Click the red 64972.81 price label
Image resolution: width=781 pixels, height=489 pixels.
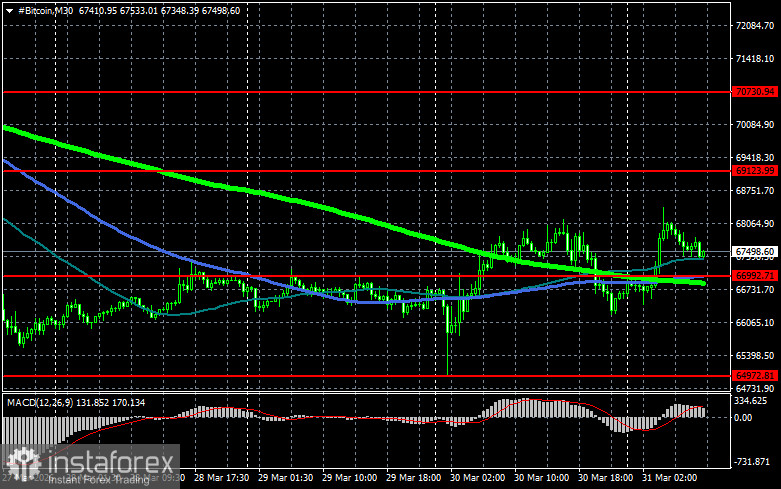755,375
